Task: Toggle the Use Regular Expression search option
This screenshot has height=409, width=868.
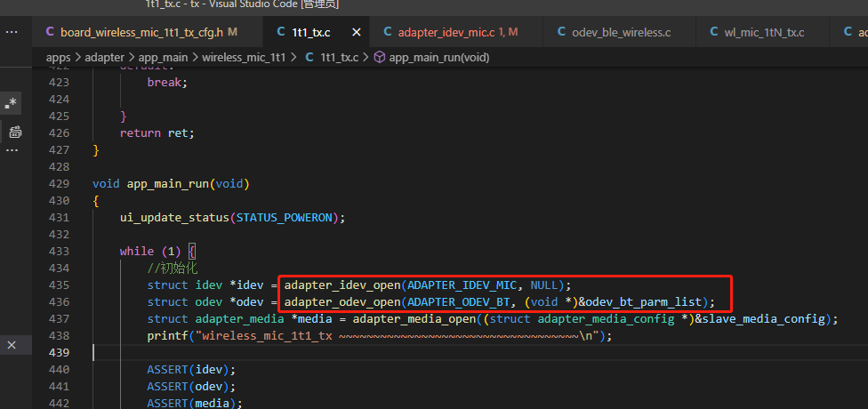Action: pos(12,103)
